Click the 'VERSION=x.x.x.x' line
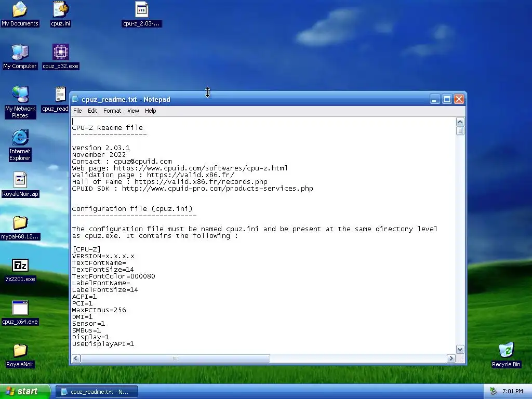The height and width of the screenshot is (399, 532). 103,256
